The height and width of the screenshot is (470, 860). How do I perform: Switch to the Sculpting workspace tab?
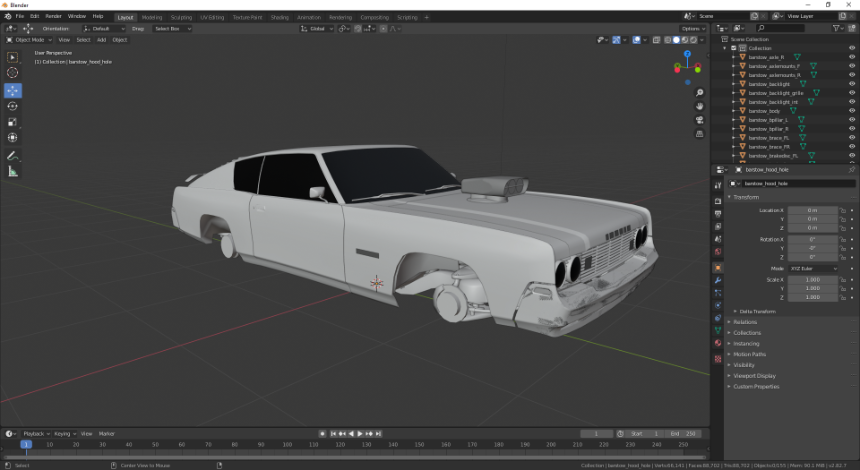tap(181, 17)
